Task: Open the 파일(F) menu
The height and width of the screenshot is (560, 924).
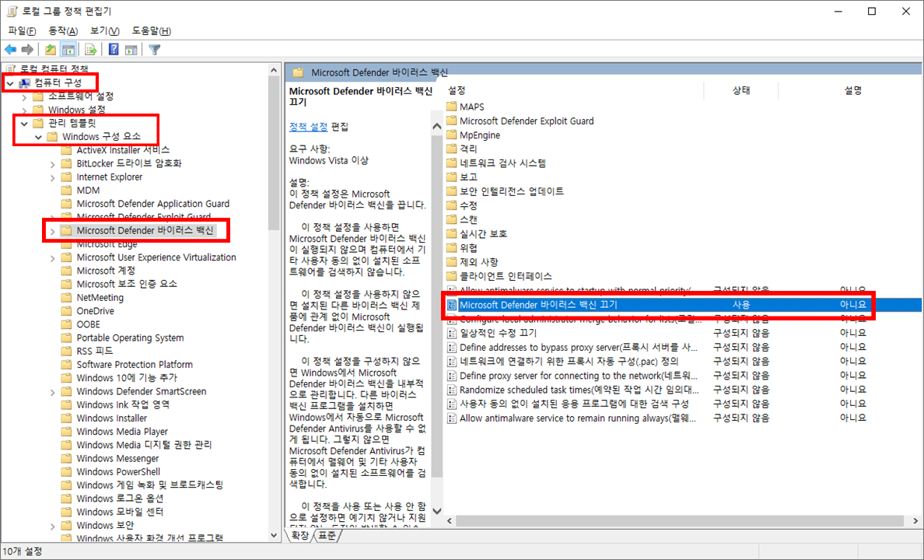Action: click(x=22, y=30)
